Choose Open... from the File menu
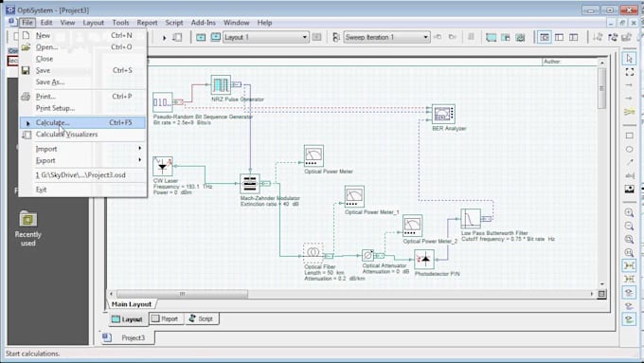The width and height of the screenshot is (644, 363). pos(82,46)
